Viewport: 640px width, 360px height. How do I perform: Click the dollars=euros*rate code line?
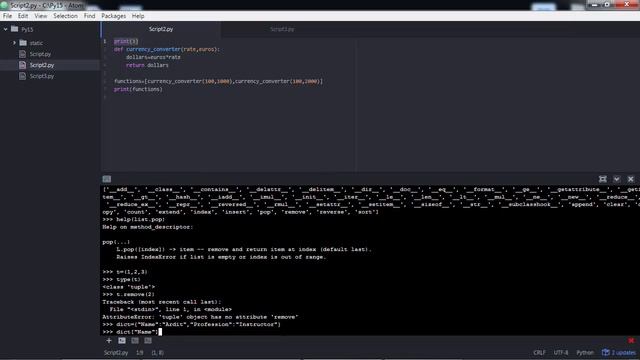153,57
